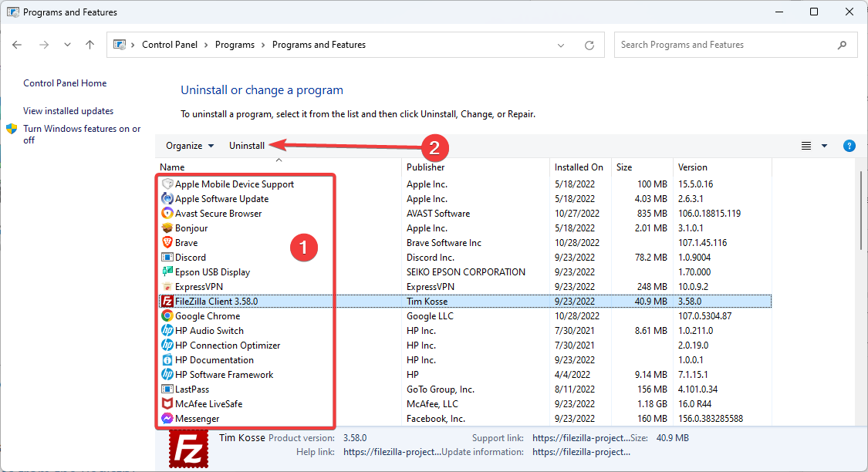Click the version 107.0.5304.87 cell
The image size is (868, 472).
click(x=704, y=316)
